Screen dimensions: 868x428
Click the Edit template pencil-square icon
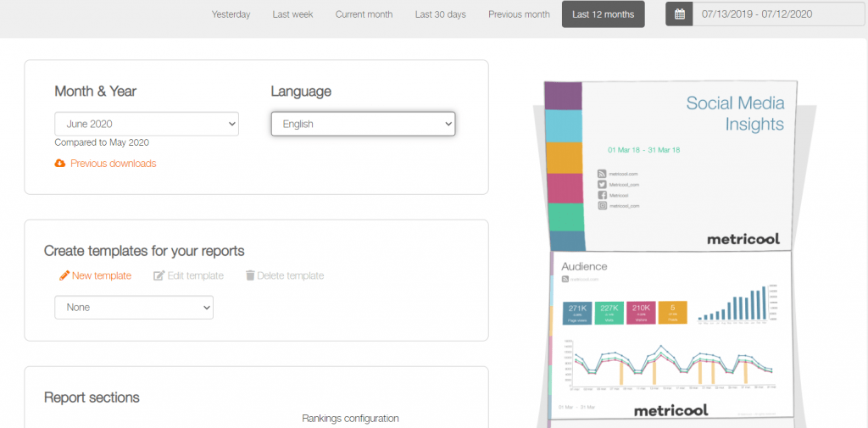pyautogui.click(x=159, y=275)
